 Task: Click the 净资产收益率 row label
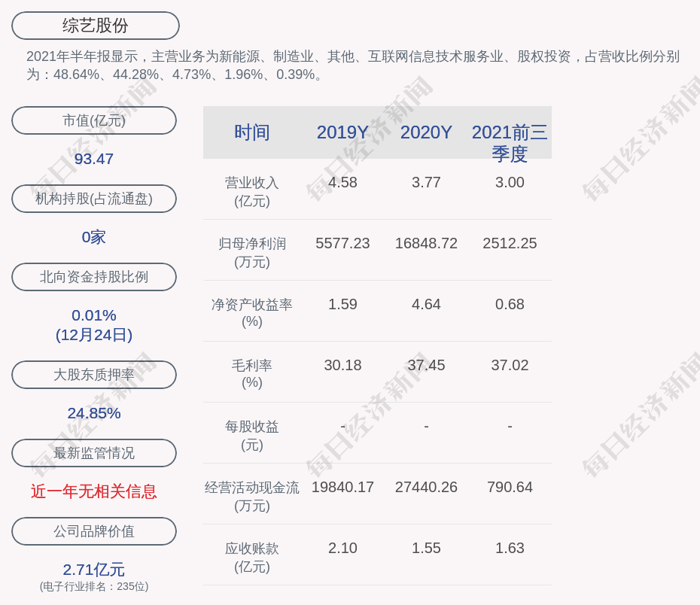click(252, 313)
